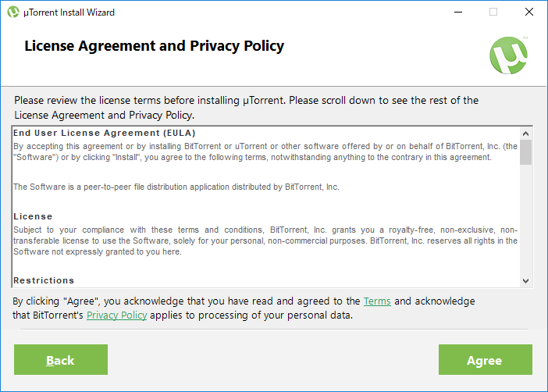The height and width of the screenshot is (392, 548).
Task: Click the 'µTorrent Install Wizard' title bar text
Action: (69, 12)
